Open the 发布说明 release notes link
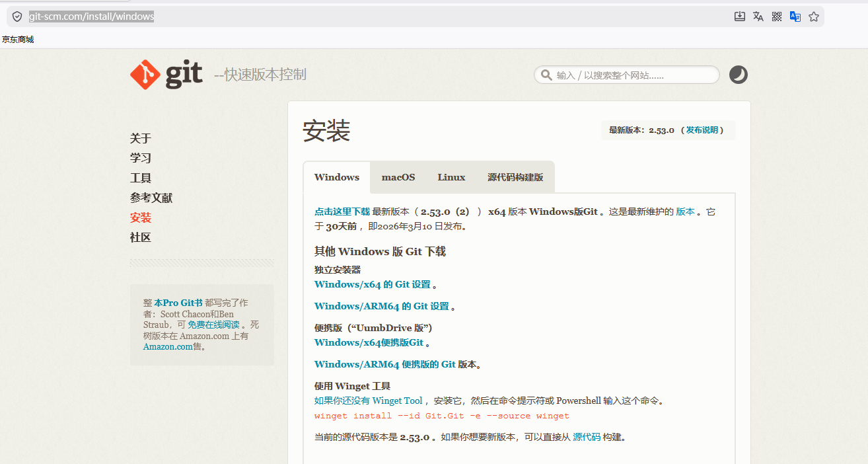This screenshot has width=868, height=464. click(702, 130)
